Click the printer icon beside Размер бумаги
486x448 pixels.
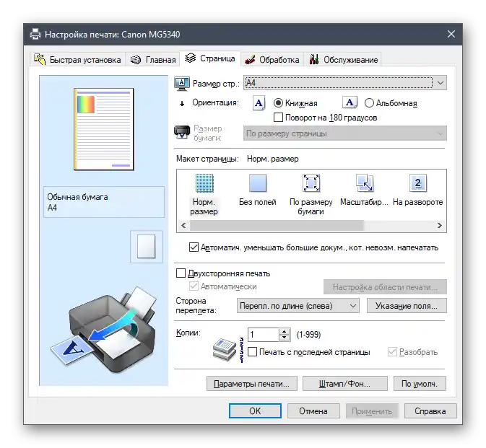(182, 132)
